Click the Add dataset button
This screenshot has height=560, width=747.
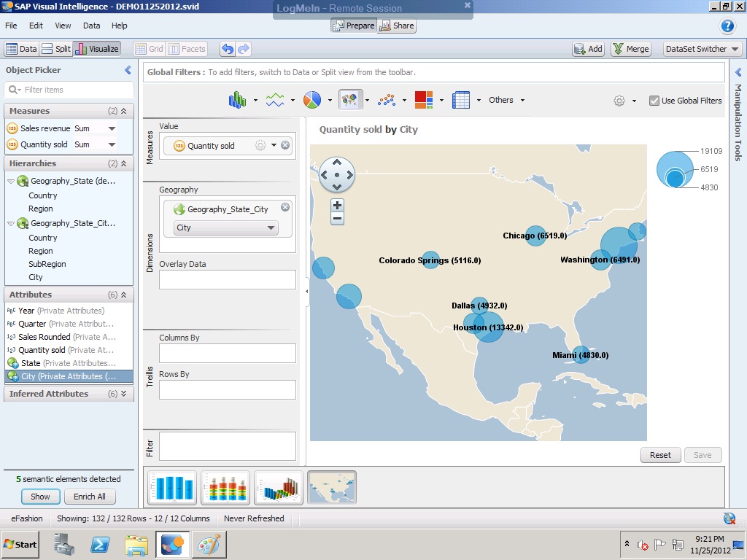589,49
